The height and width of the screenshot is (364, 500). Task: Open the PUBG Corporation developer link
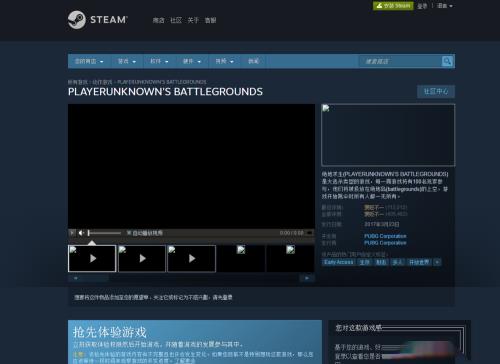(x=385, y=236)
